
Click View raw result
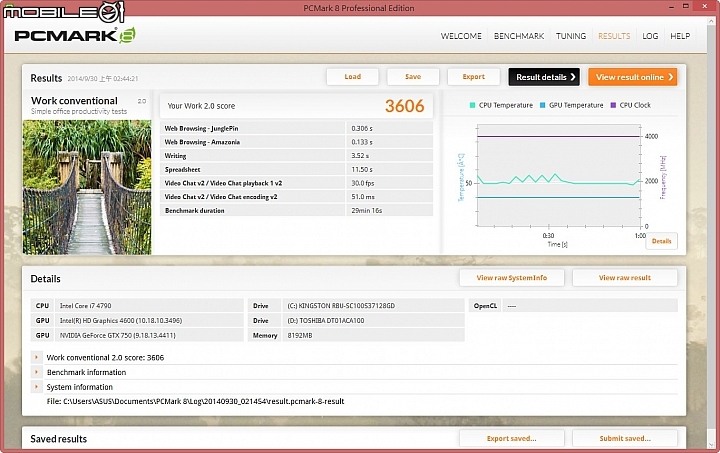click(624, 278)
